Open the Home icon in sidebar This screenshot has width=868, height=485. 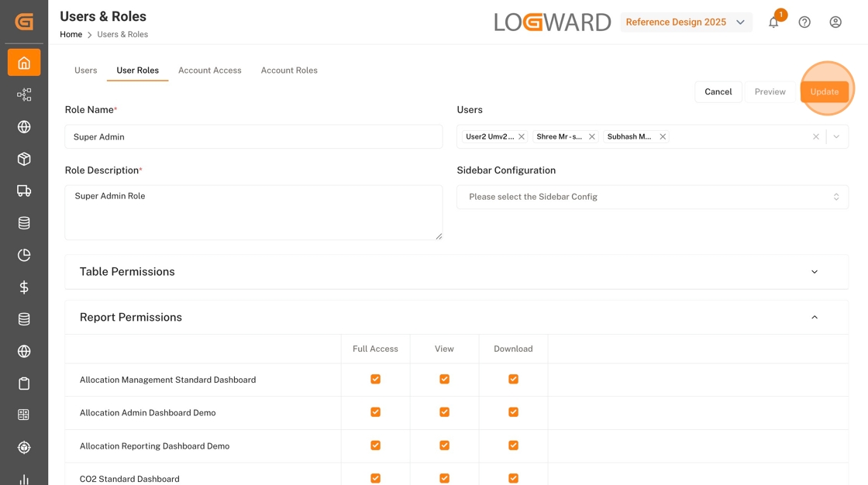pyautogui.click(x=24, y=63)
